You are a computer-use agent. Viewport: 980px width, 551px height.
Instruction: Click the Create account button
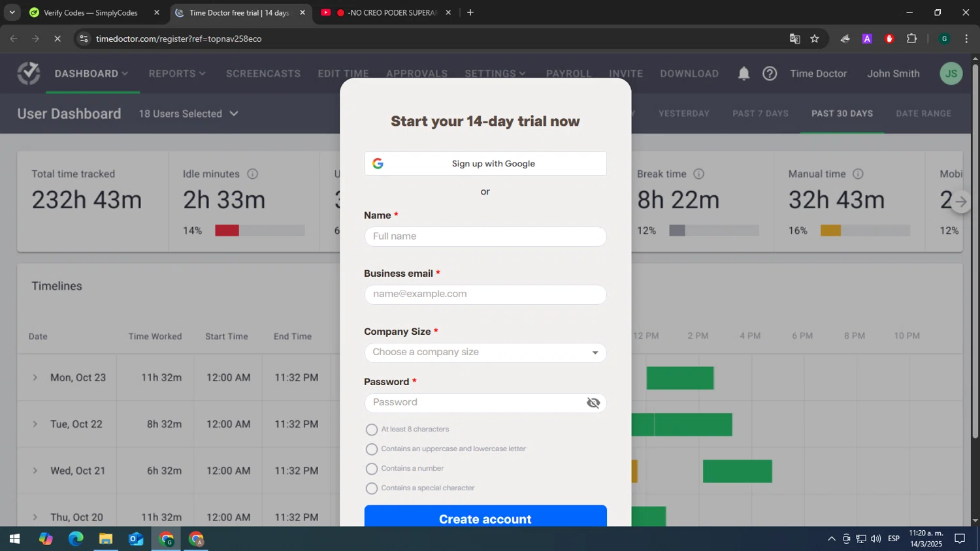485,516
